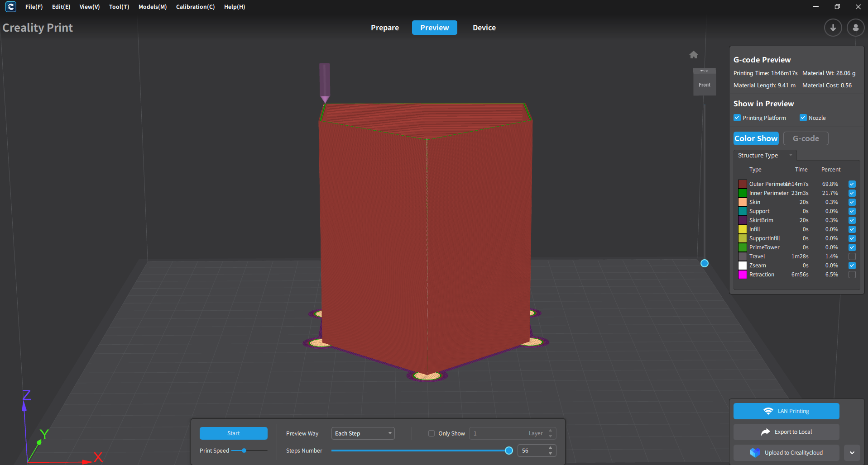The height and width of the screenshot is (465, 868).
Task: Uncheck the Support row checkbox
Action: (852, 211)
